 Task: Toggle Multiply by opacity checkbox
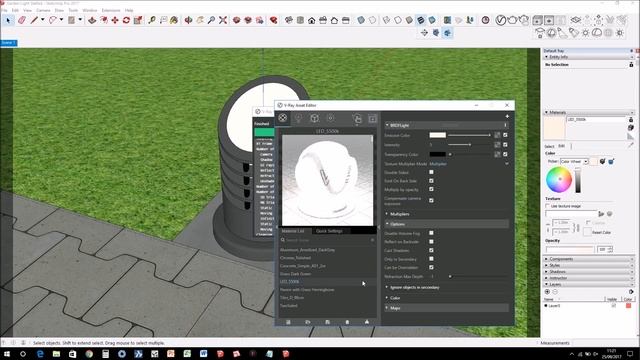click(431, 189)
